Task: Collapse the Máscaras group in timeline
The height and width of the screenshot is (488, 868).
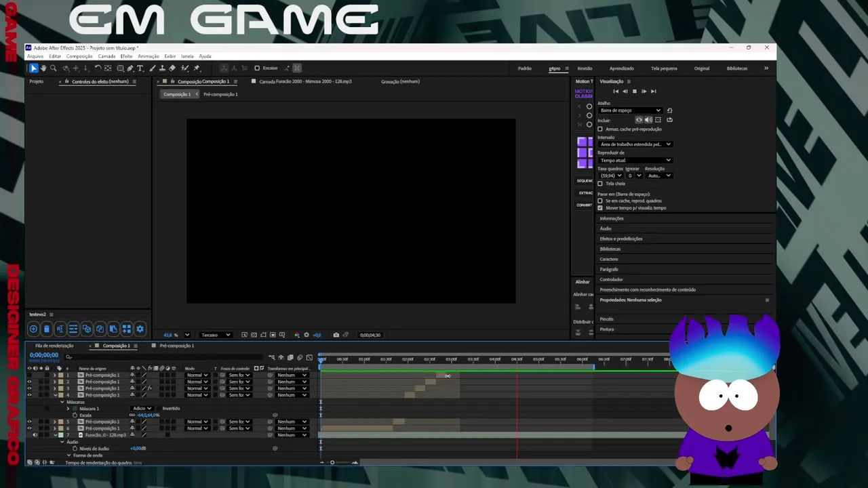Action: tap(62, 402)
